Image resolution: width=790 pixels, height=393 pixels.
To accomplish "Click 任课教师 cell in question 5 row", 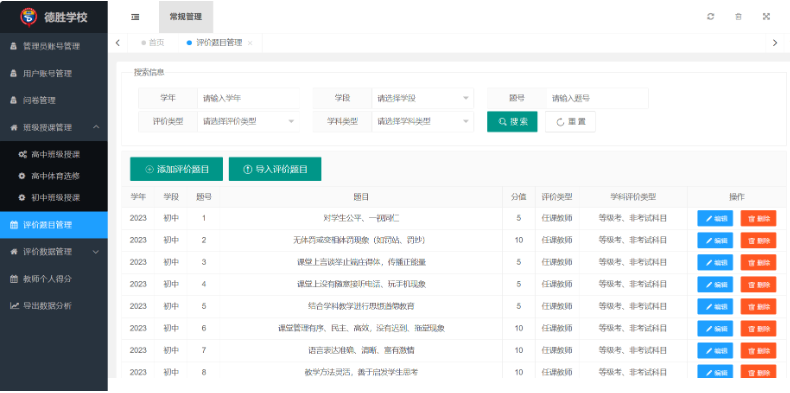I will pyautogui.click(x=557, y=306).
